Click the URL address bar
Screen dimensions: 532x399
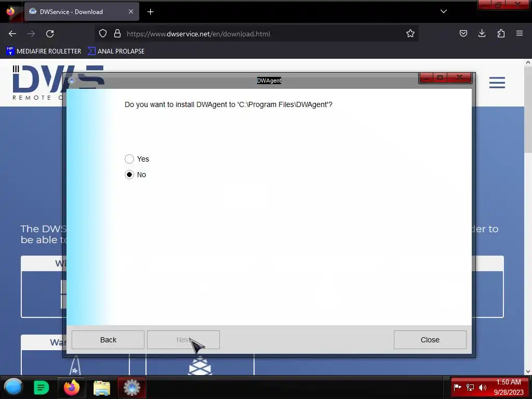tap(258, 34)
